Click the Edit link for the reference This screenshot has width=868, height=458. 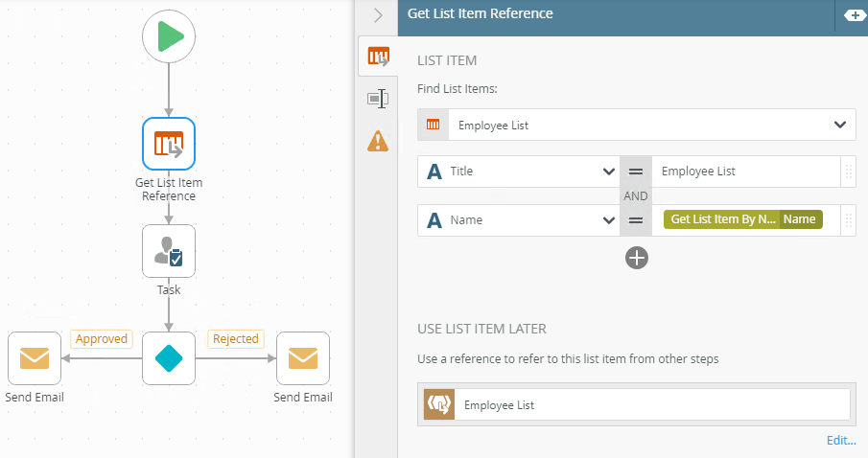841,441
